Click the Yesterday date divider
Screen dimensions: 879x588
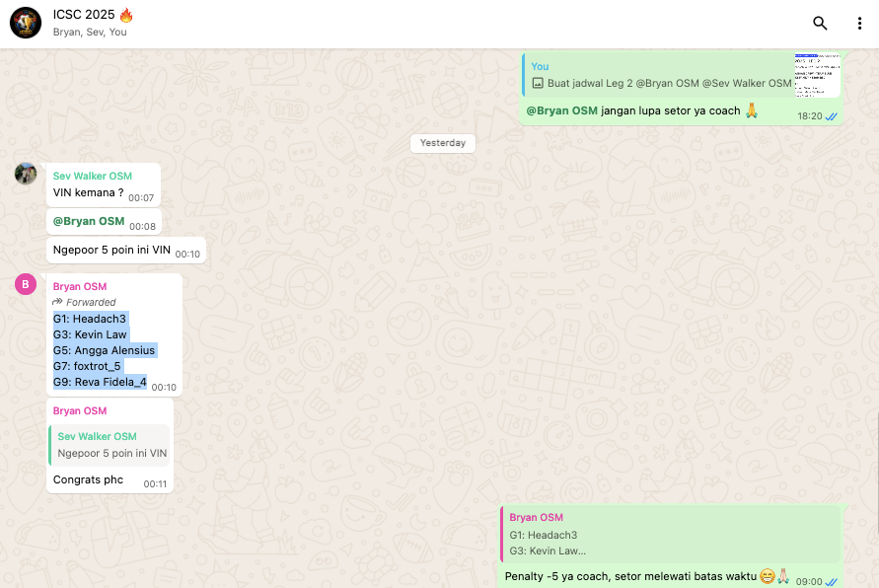(443, 143)
